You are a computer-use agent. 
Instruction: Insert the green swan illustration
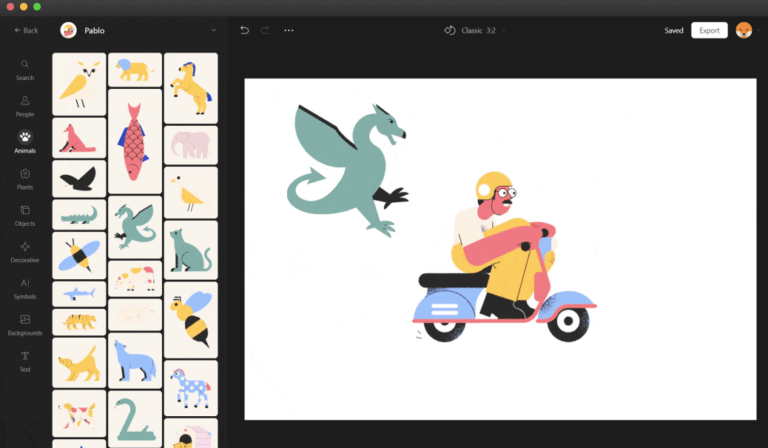(x=135, y=419)
